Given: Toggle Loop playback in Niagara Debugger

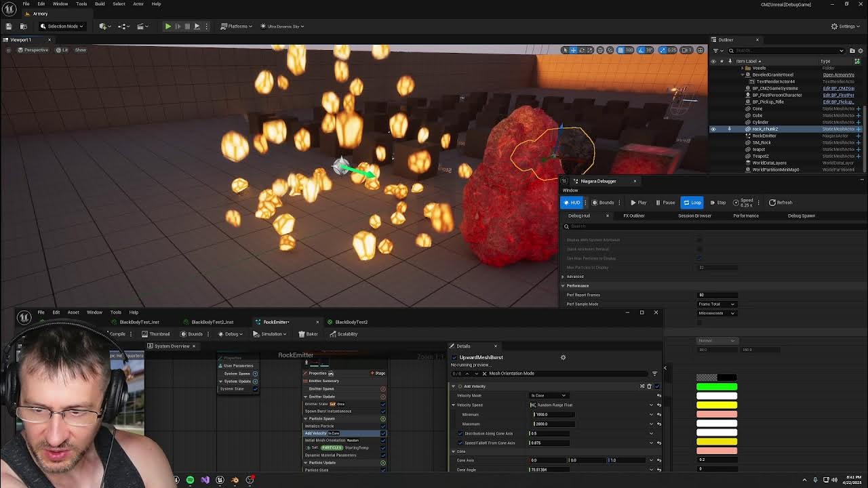Looking at the screenshot, I should (x=692, y=203).
